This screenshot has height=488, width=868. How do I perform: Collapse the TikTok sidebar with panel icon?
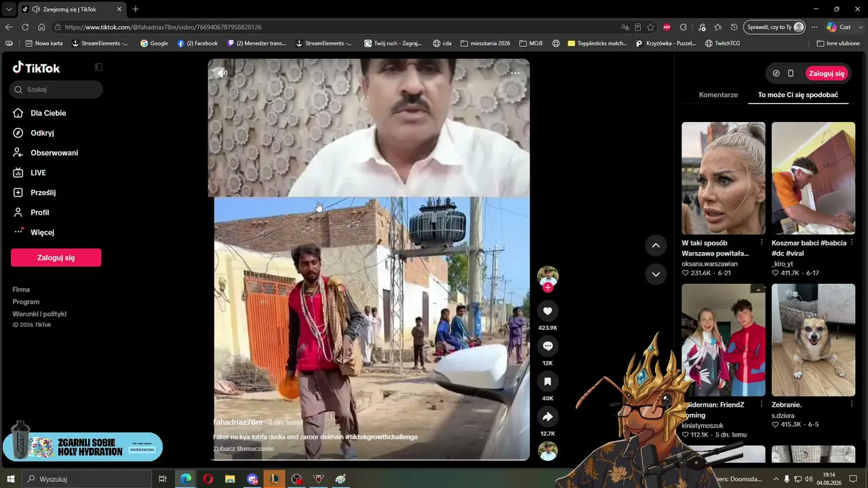(x=98, y=67)
